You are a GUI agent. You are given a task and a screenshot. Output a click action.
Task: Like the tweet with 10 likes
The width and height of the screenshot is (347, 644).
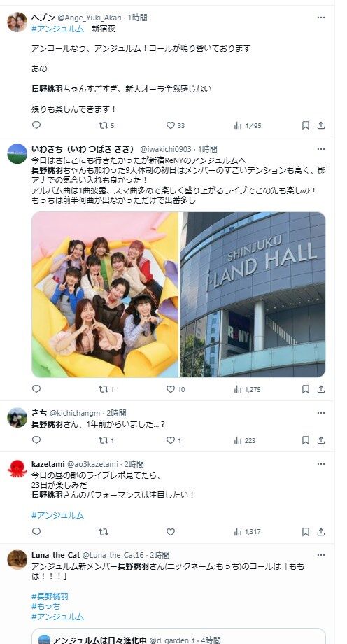click(176, 389)
